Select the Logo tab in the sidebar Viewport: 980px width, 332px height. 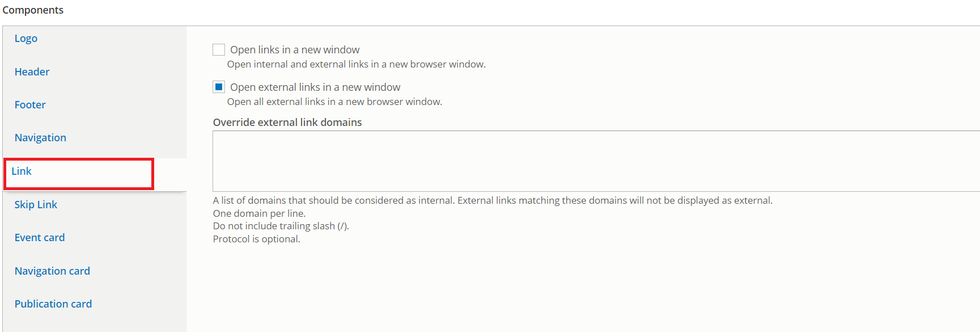(x=26, y=38)
